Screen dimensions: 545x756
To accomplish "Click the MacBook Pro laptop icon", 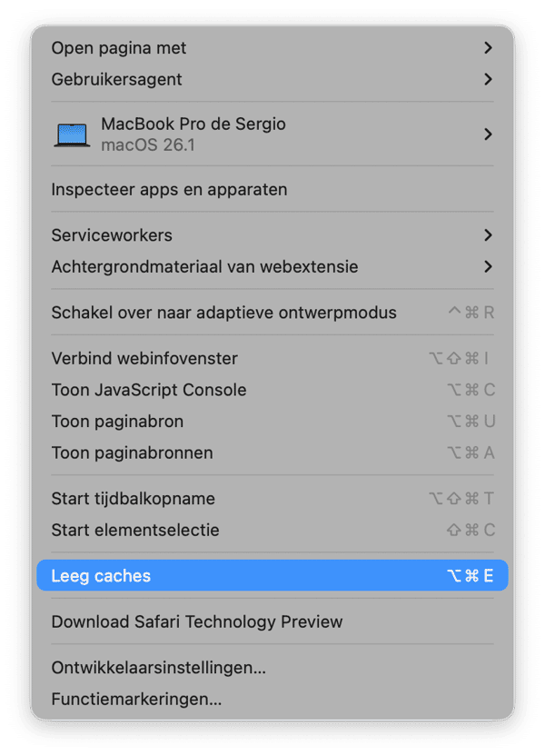I will (x=72, y=134).
